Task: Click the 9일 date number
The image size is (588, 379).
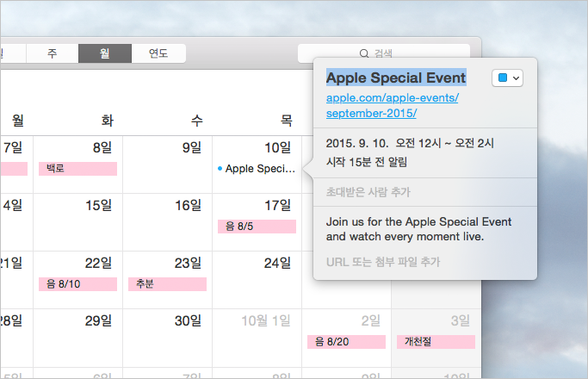Action: pos(192,147)
